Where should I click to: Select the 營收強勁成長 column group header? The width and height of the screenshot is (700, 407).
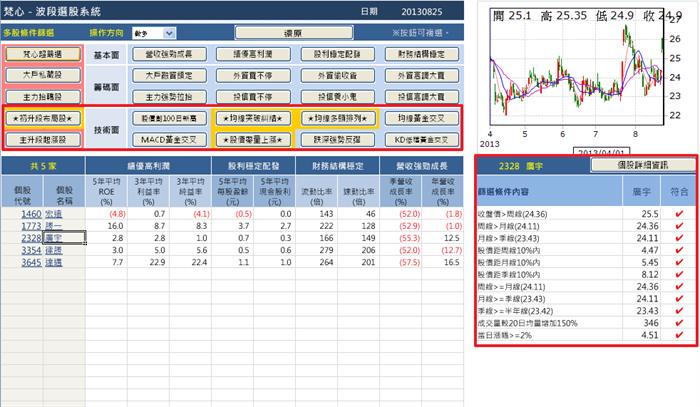point(421,166)
